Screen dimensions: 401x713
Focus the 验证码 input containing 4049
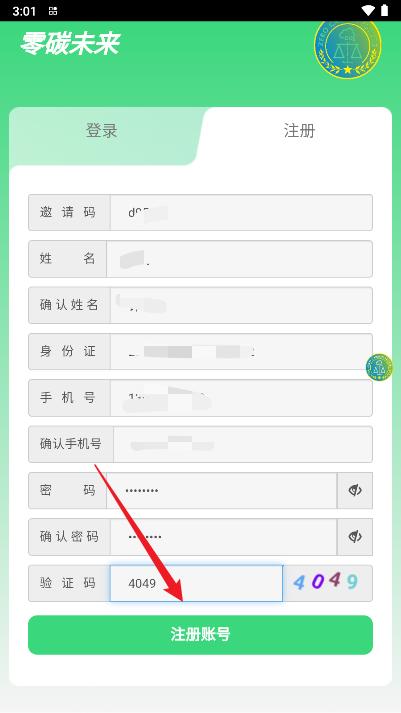click(x=196, y=583)
